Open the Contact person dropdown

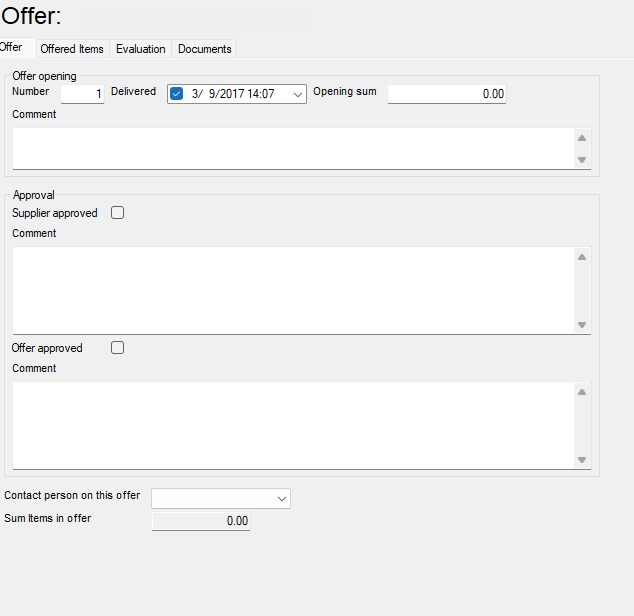point(280,498)
